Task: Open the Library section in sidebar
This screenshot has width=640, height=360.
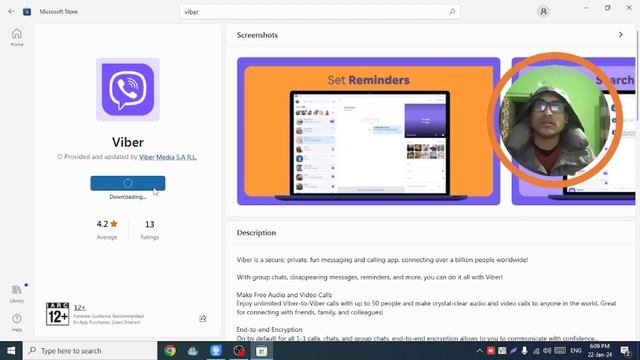Action: point(17,294)
